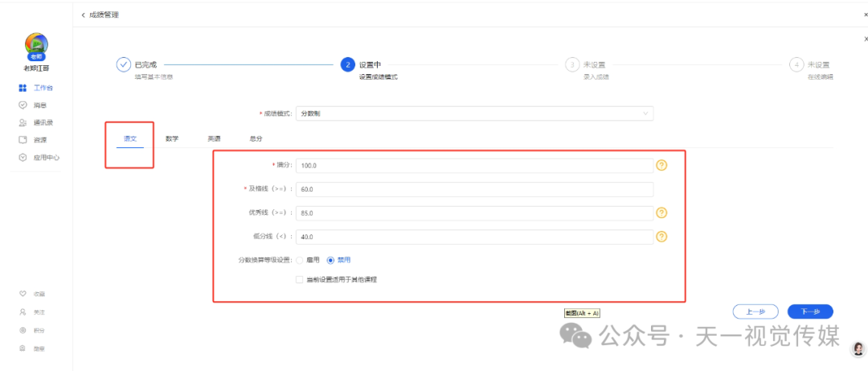Open the 应用中心 app center icon
The image size is (868, 371).
(x=23, y=158)
